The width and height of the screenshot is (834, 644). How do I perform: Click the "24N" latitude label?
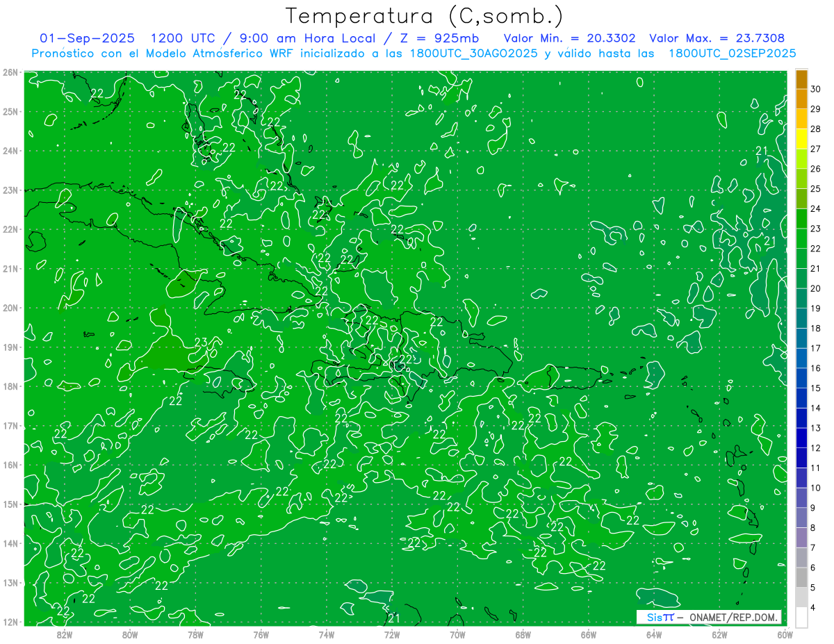(x=10, y=151)
